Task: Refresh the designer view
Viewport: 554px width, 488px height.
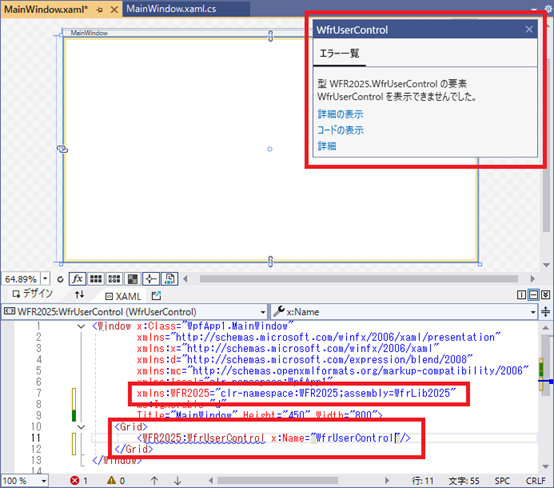Action: [60, 279]
